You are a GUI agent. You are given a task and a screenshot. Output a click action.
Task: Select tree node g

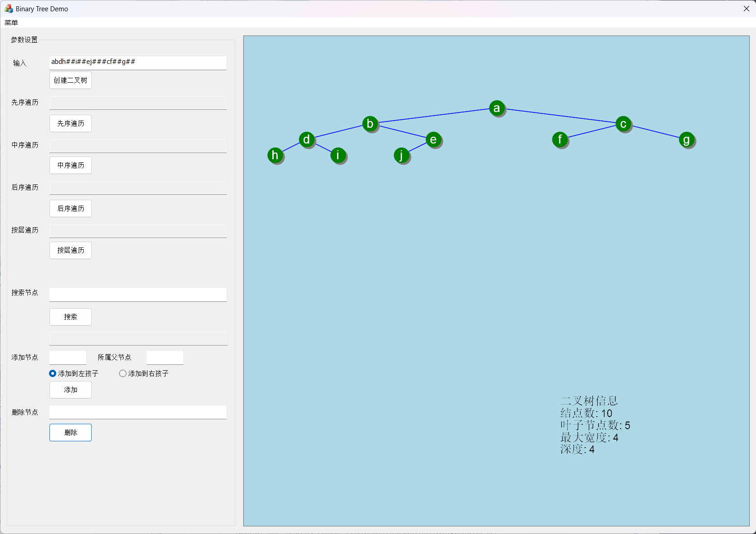[687, 140]
